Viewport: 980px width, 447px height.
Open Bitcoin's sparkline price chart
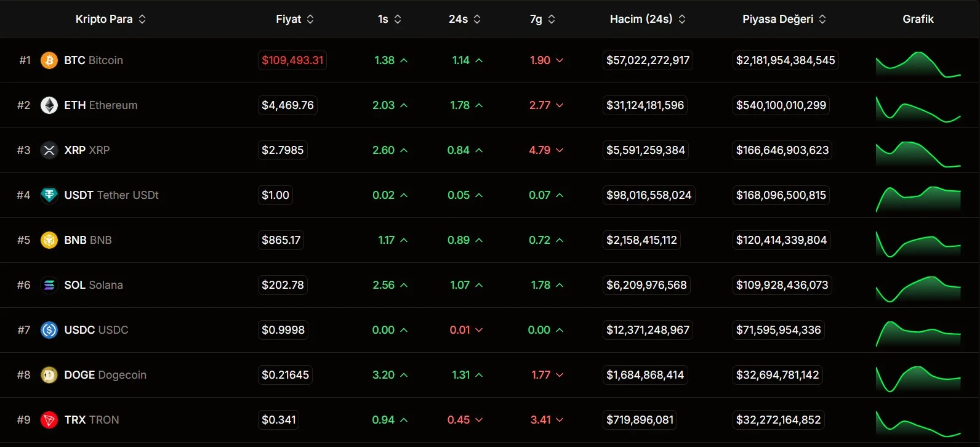click(x=918, y=65)
